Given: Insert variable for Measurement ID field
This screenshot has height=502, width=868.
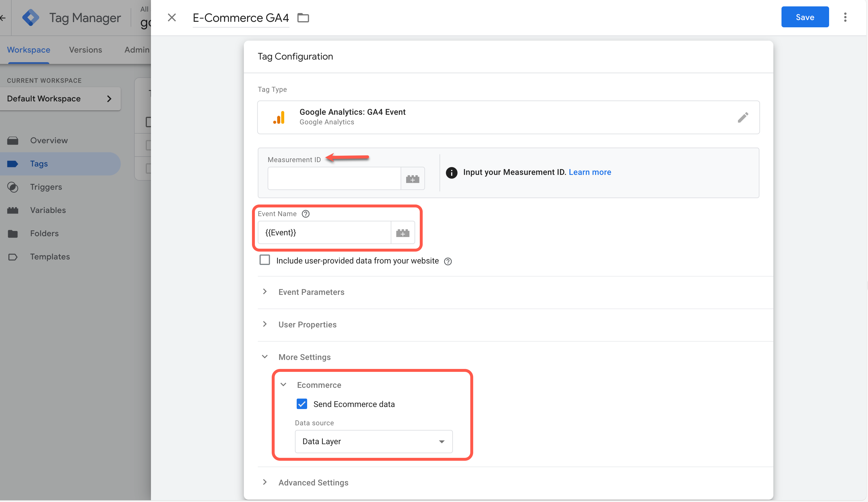Looking at the screenshot, I should click(x=413, y=179).
